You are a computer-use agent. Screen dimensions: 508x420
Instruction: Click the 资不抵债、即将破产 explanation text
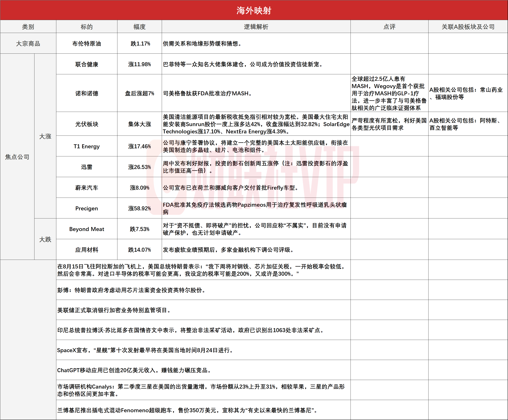(x=255, y=229)
